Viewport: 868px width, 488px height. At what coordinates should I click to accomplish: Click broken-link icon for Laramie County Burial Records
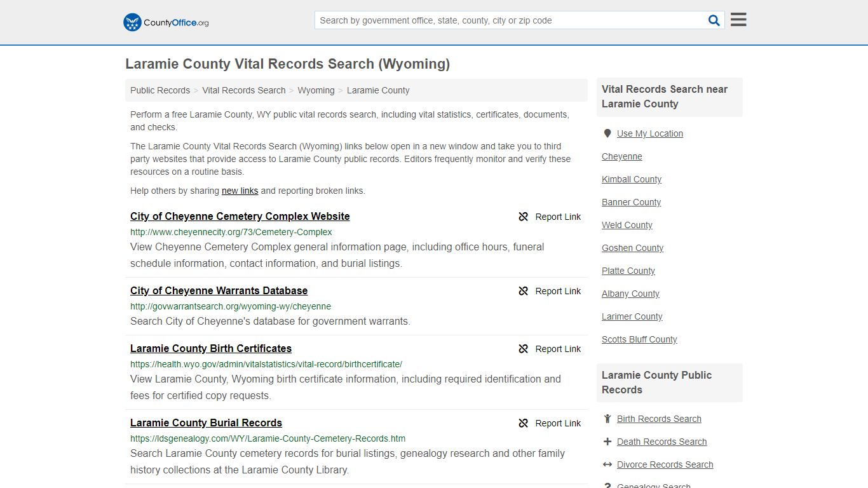coord(524,423)
